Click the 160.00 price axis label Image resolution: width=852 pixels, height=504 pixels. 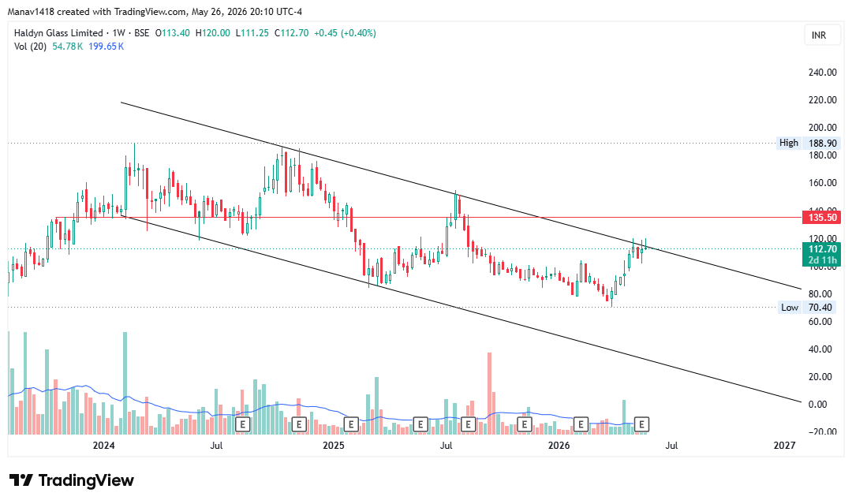coord(822,183)
